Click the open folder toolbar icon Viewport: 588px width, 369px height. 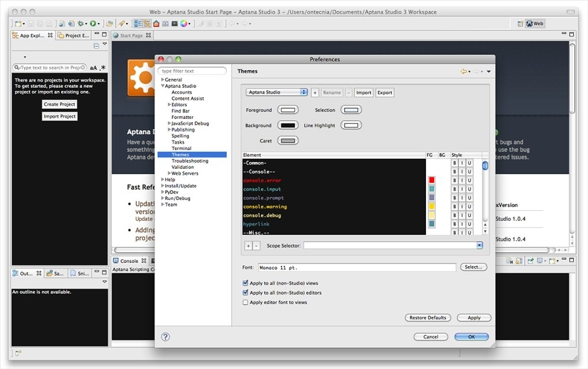click(x=110, y=24)
